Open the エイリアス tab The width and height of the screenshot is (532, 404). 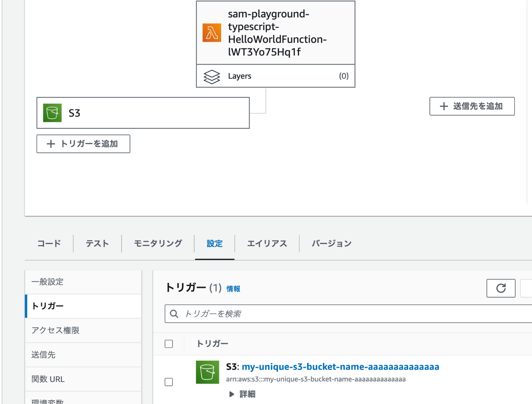pyautogui.click(x=267, y=244)
